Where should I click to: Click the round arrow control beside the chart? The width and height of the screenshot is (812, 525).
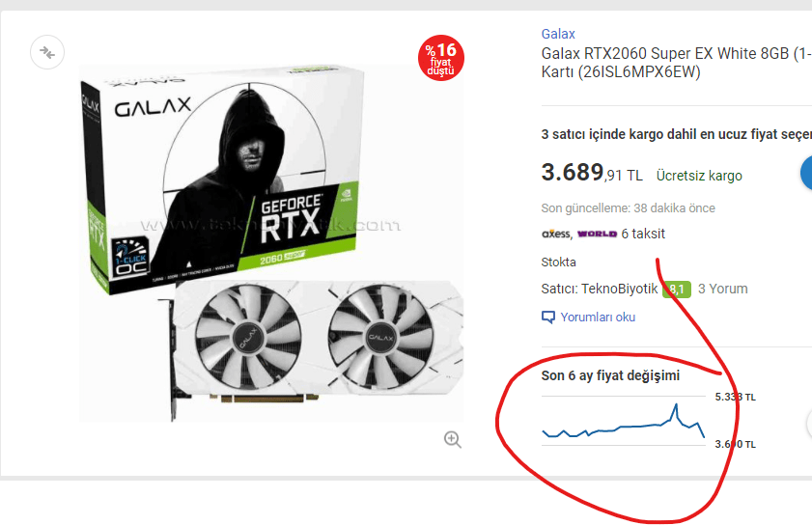pos(809,424)
